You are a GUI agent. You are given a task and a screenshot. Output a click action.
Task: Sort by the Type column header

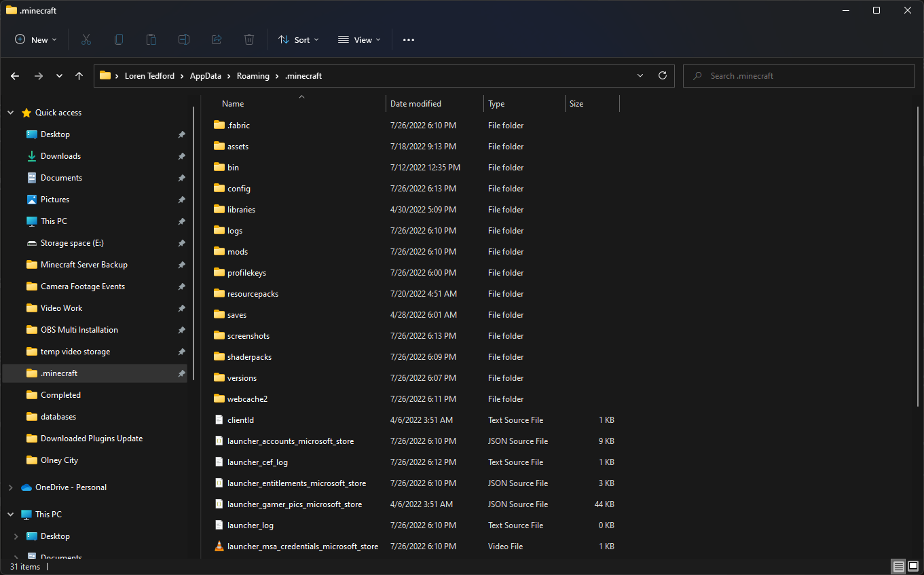[524, 104]
